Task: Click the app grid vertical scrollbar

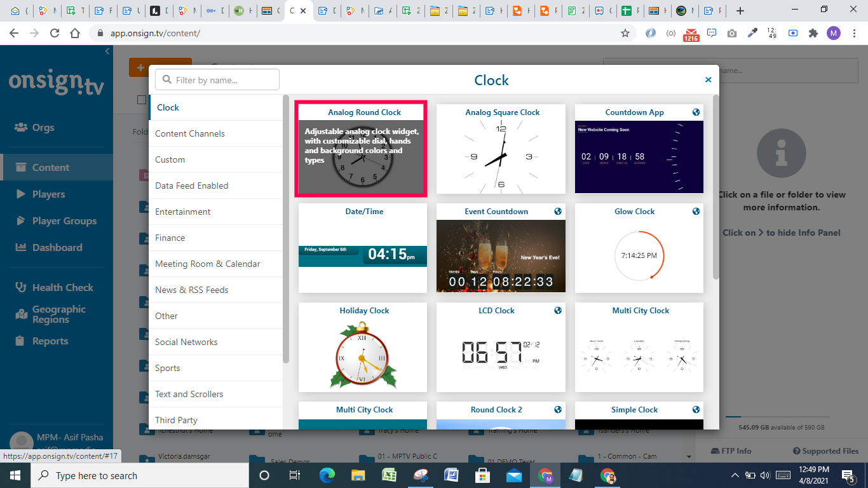Action: [x=716, y=187]
